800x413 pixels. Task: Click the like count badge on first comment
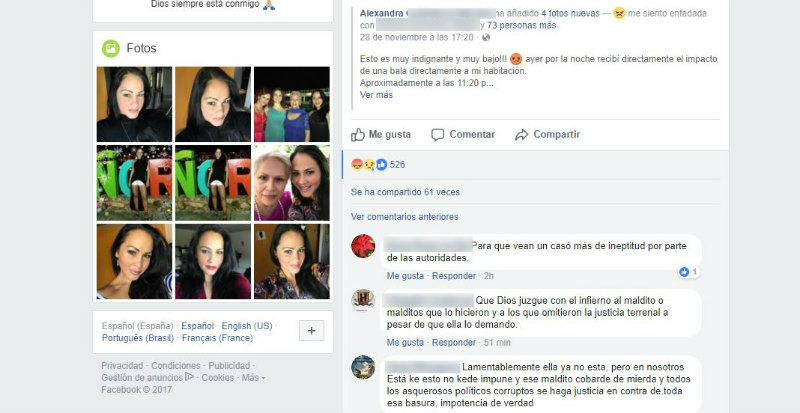coord(688,272)
